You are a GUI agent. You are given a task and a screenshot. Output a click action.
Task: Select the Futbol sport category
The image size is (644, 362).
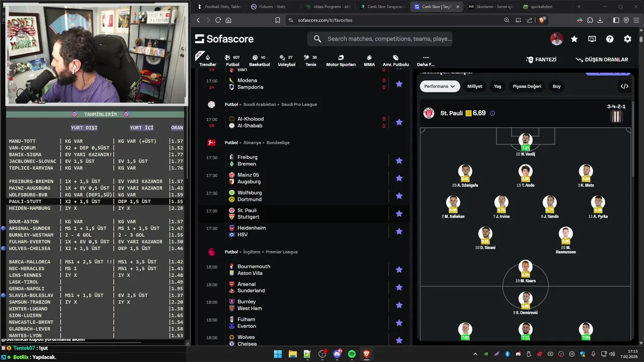click(x=232, y=60)
